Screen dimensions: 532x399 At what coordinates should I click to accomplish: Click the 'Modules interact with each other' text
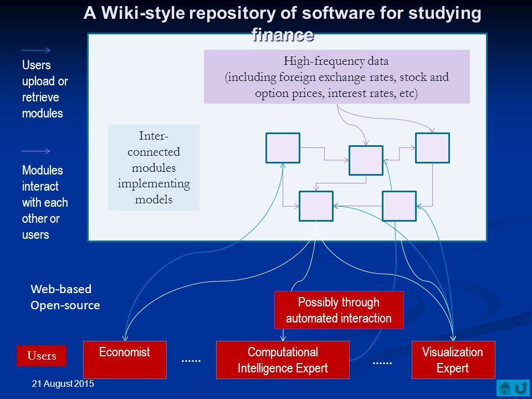(44, 202)
